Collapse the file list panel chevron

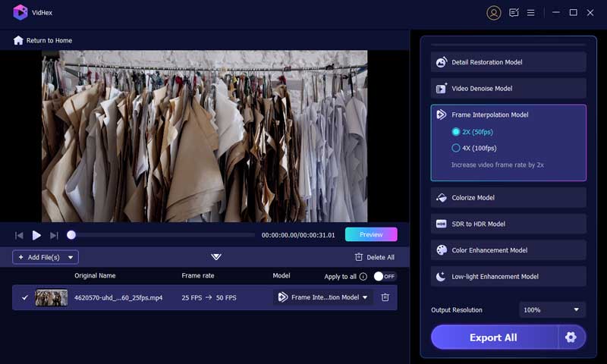click(216, 257)
